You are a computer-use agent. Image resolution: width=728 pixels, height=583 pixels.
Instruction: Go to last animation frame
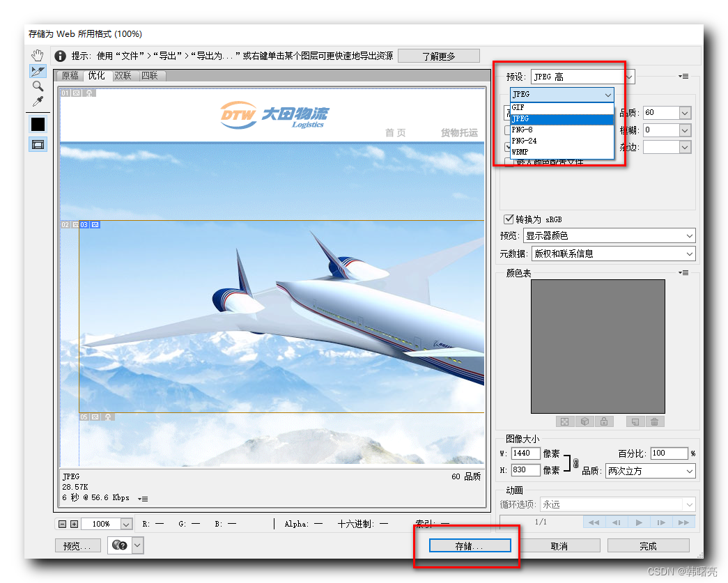(683, 522)
